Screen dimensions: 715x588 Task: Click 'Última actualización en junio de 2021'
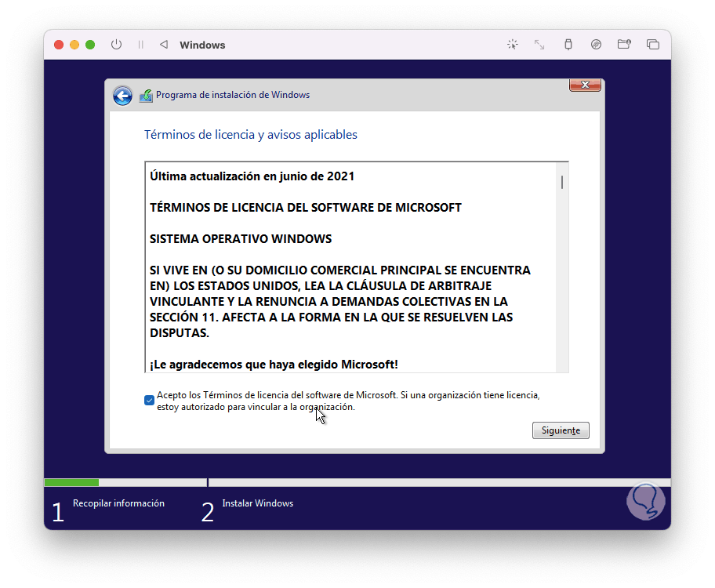[x=252, y=176]
